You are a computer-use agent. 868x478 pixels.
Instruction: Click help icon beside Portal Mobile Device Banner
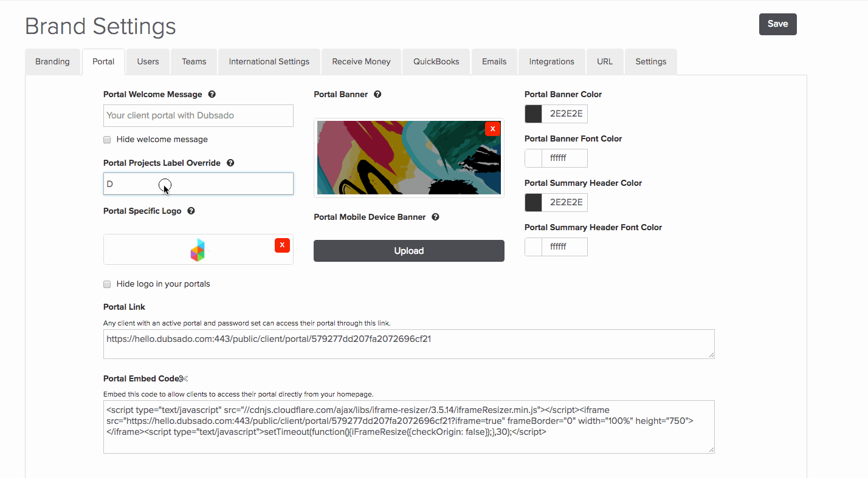click(x=435, y=217)
